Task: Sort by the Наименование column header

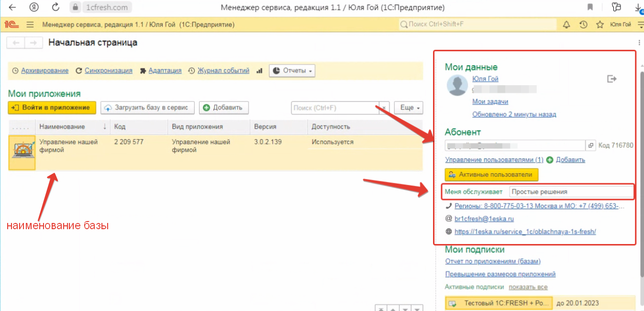Action: [x=73, y=127]
